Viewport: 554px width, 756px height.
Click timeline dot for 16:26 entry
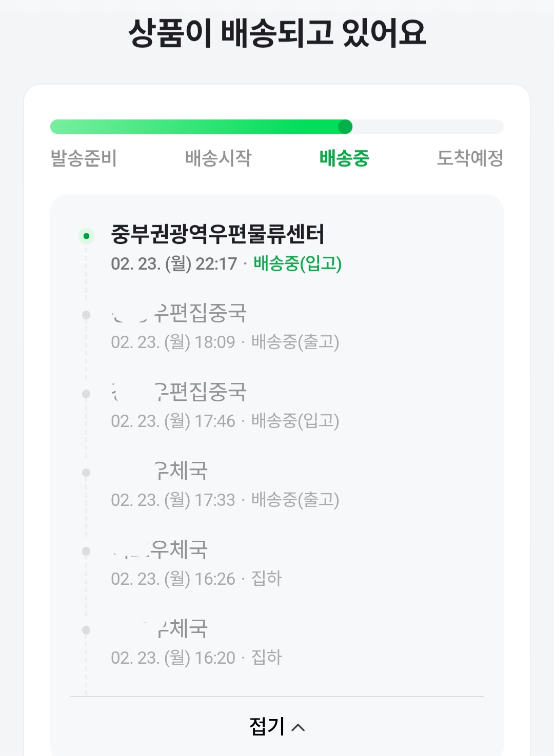pyautogui.click(x=86, y=551)
